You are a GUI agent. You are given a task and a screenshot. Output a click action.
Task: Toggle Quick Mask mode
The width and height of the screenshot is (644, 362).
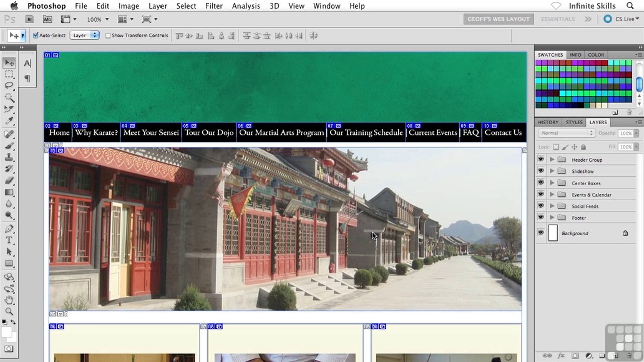point(9,349)
